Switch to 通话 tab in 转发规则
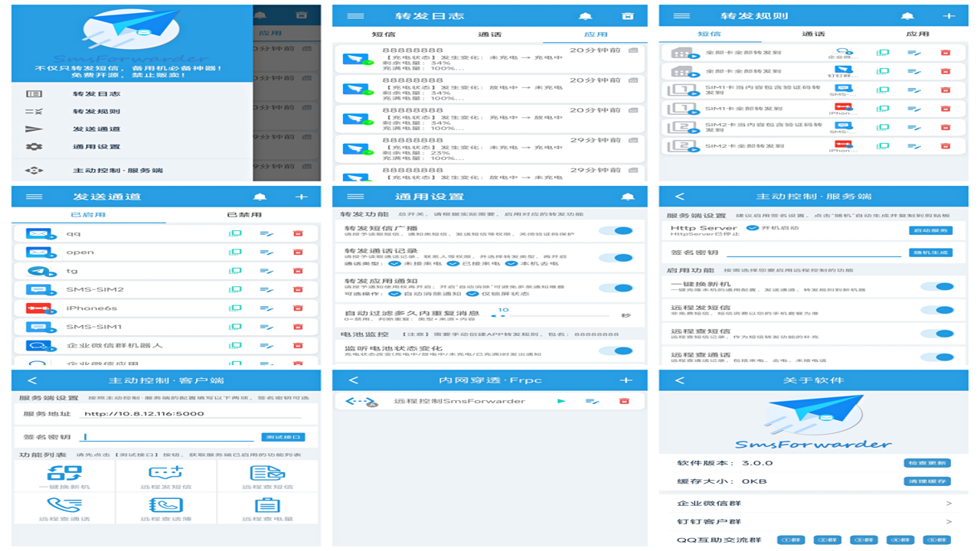 814,34
